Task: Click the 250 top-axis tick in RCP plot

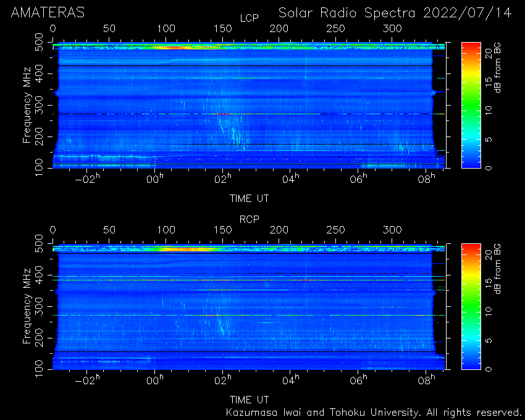Action: coord(335,230)
